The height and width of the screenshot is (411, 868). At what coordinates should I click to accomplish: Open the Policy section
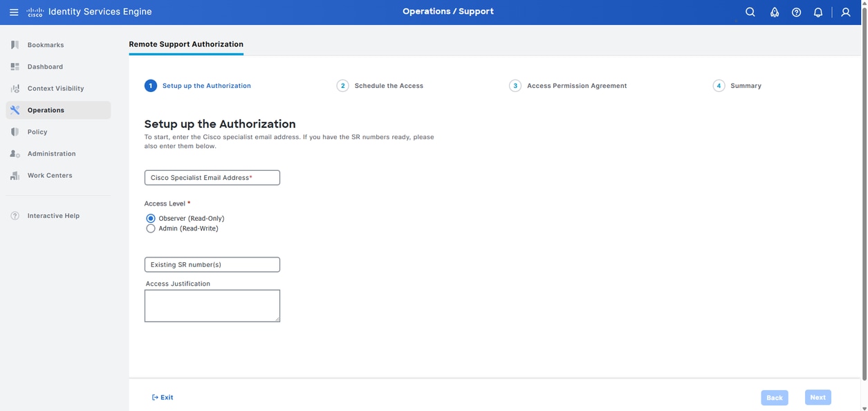tap(37, 130)
